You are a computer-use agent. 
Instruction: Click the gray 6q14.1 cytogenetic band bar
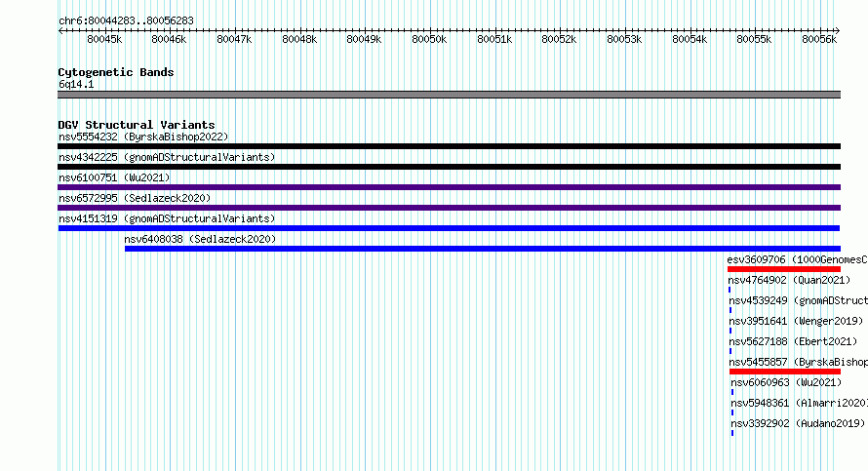(x=449, y=95)
